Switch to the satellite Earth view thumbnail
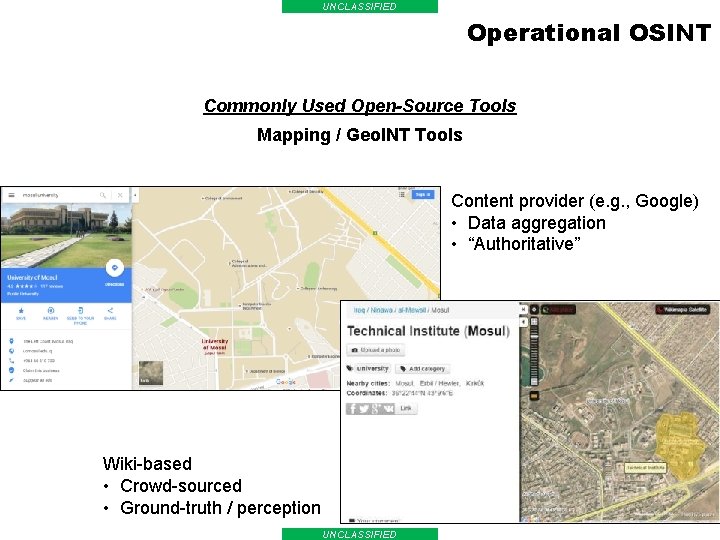 151,372
